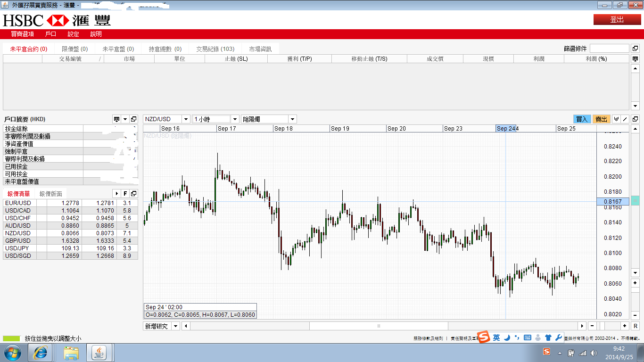Select the GBP/USD row in the quote list
Image resolution: width=644 pixels, height=362 pixels.
[71, 241]
